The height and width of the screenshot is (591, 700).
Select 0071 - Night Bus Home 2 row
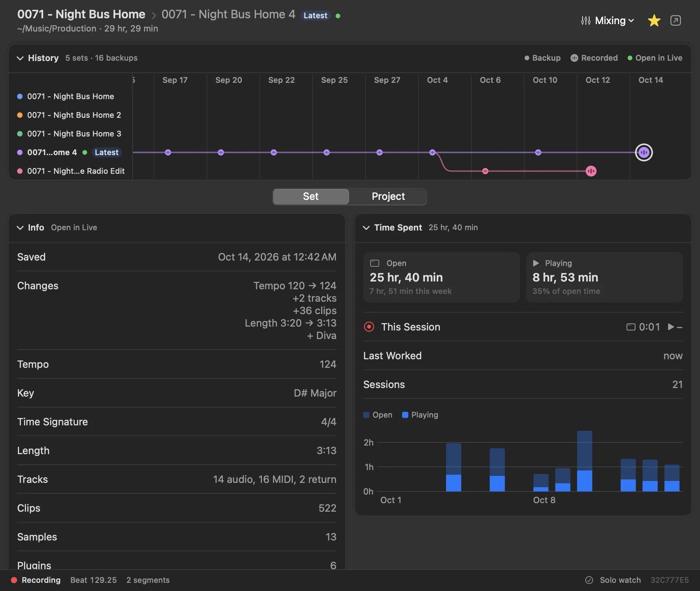70,115
